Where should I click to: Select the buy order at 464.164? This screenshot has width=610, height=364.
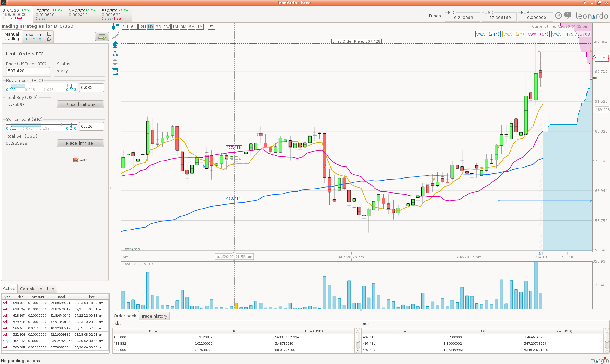[x=55, y=341]
